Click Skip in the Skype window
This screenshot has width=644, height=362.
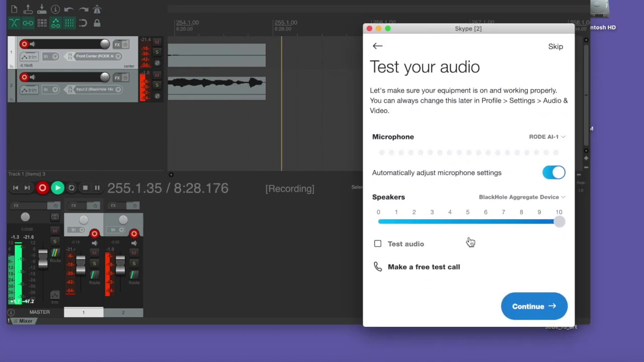555,46
